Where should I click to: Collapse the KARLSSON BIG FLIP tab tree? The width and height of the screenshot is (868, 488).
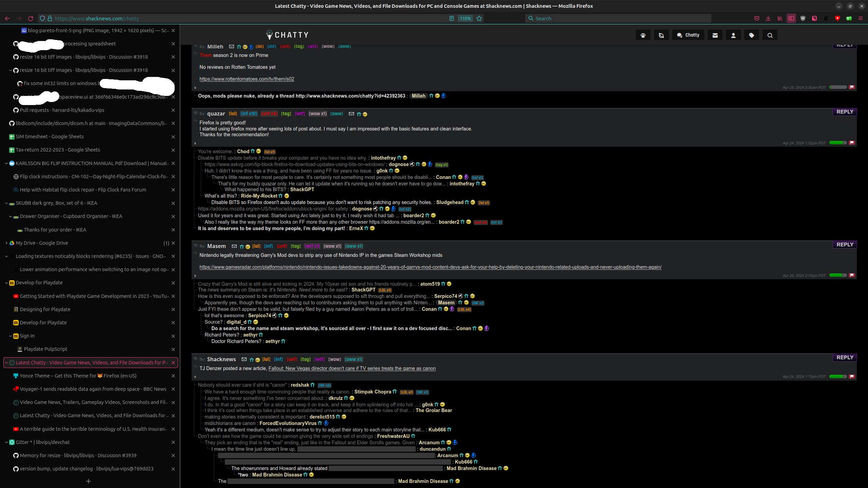point(6,163)
